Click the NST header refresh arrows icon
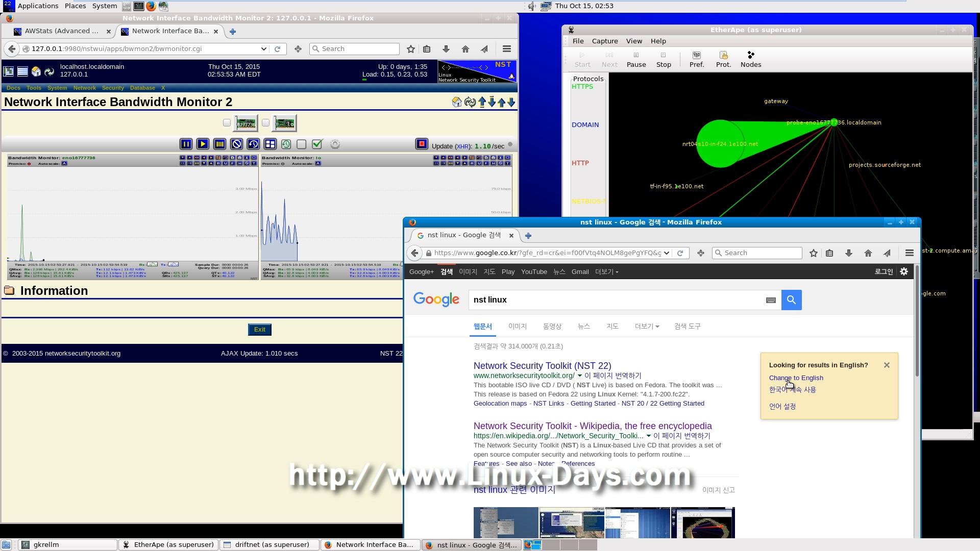 coord(49,71)
